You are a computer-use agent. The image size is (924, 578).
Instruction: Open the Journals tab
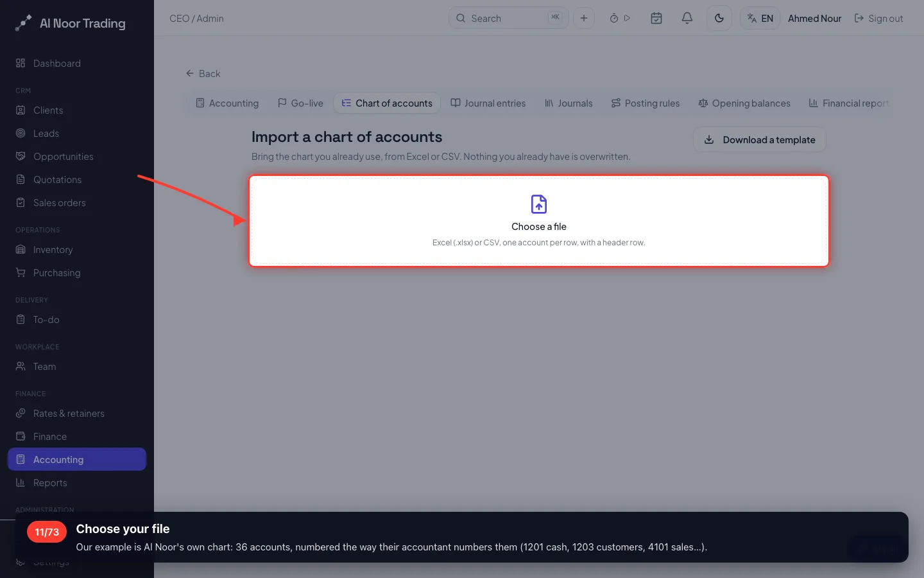click(x=569, y=103)
